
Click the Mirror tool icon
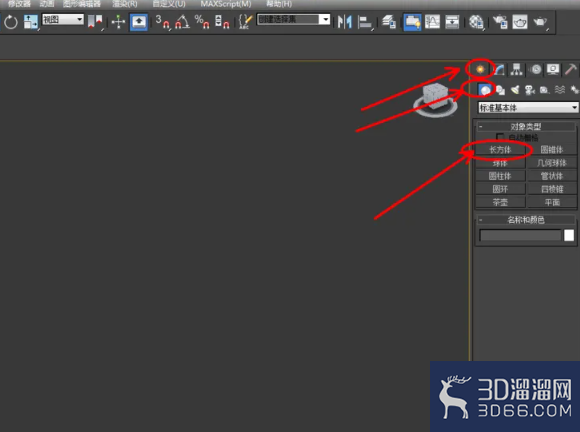point(344,22)
